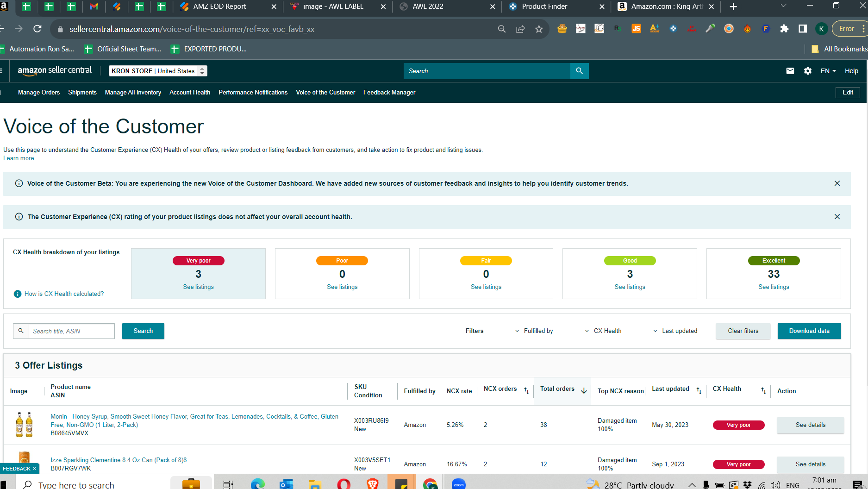Sort by Total orders arrow
The width and height of the screenshot is (868, 489).
584,391
